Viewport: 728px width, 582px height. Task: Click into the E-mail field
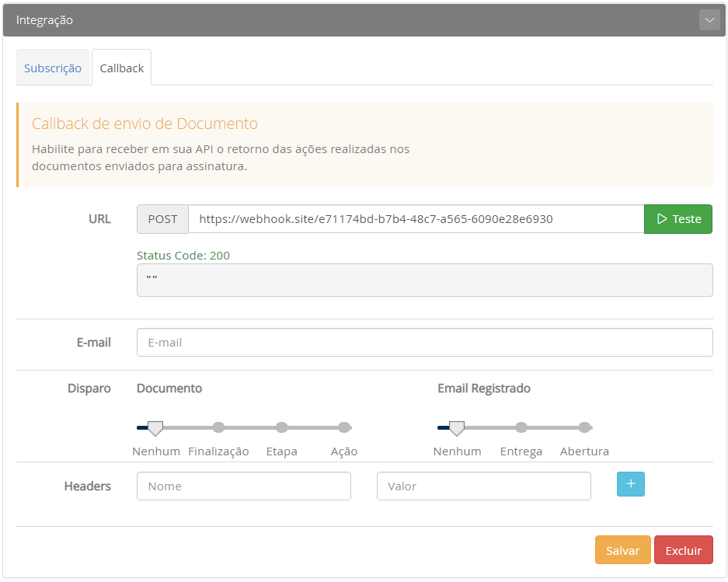[x=424, y=342]
